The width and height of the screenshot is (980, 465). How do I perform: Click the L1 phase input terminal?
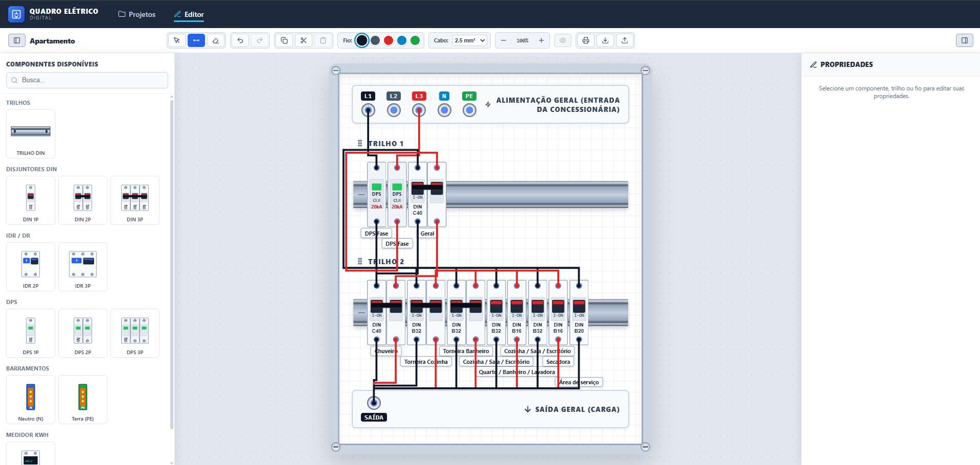pos(368,110)
